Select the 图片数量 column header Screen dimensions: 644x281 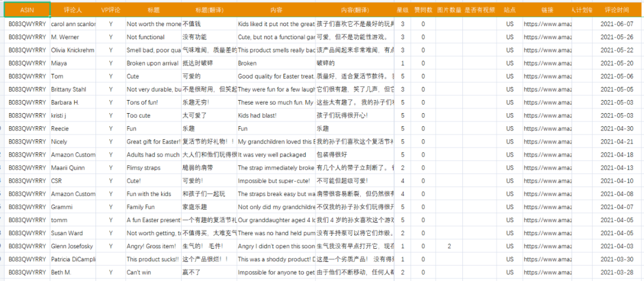[449, 10]
